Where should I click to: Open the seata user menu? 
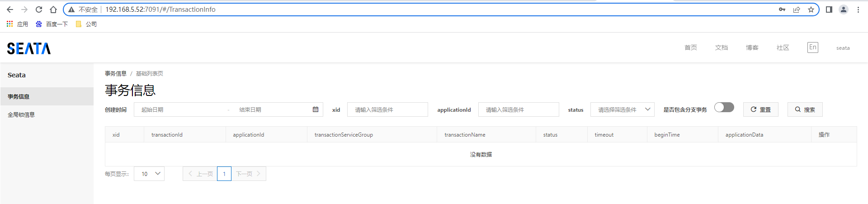click(843, 48)
